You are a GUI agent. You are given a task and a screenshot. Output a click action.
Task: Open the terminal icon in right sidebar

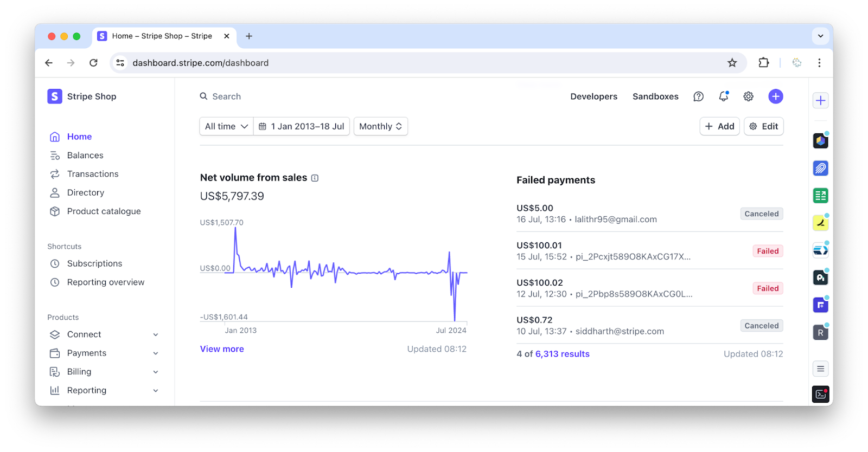[820, 394]
